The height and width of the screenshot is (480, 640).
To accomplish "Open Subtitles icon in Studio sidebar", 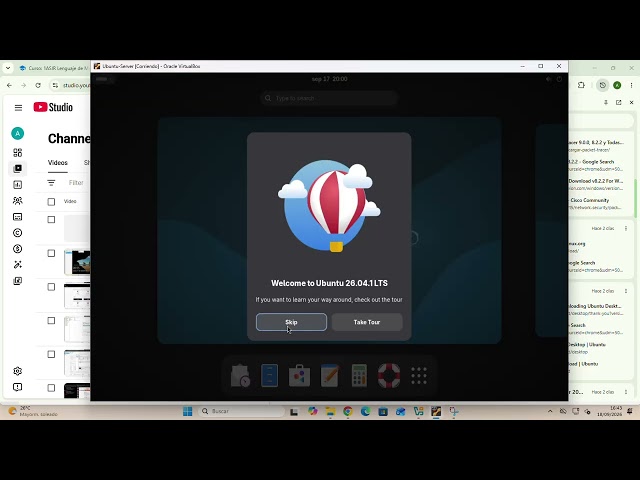I will (18, 217).
